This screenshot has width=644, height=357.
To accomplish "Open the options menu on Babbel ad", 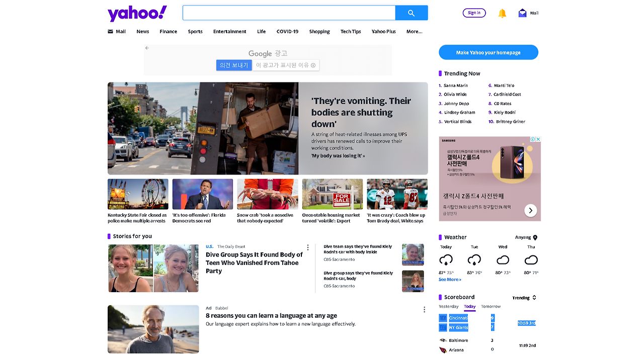I will pyautogui.click(x=424, y=310).
